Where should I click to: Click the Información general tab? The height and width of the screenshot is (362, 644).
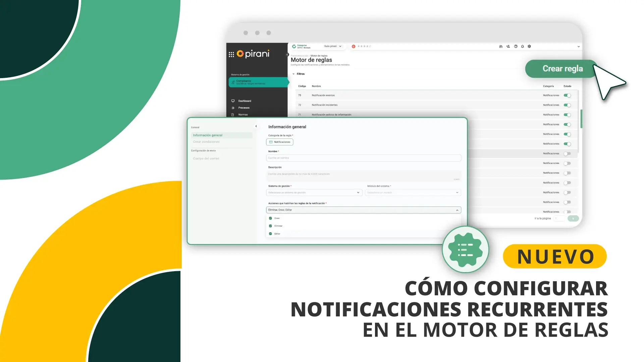[x=207, y=135]
